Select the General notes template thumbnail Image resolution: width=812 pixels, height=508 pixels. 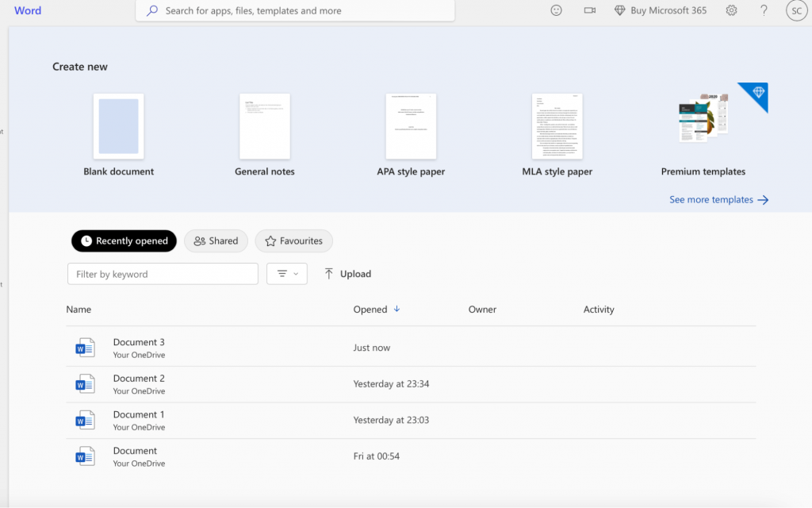(265, 126)
